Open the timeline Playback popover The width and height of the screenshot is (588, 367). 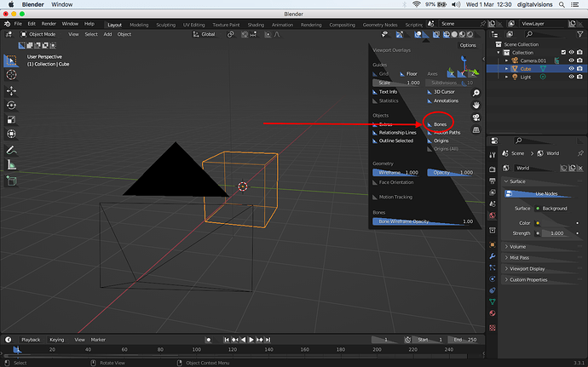[31, 340]
